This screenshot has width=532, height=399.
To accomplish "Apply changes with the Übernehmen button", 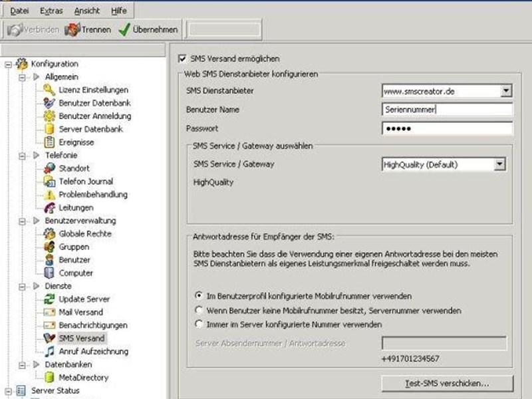I will click(148, 29).
